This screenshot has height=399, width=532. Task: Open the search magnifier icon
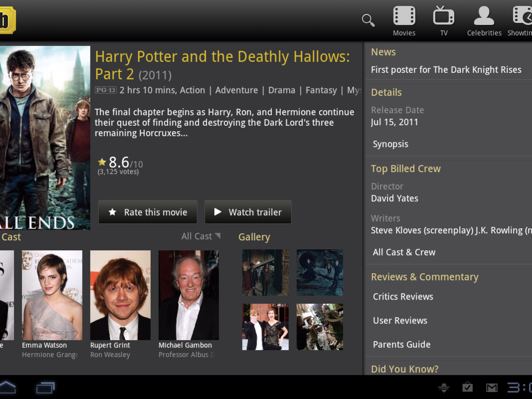click(368, 20)
